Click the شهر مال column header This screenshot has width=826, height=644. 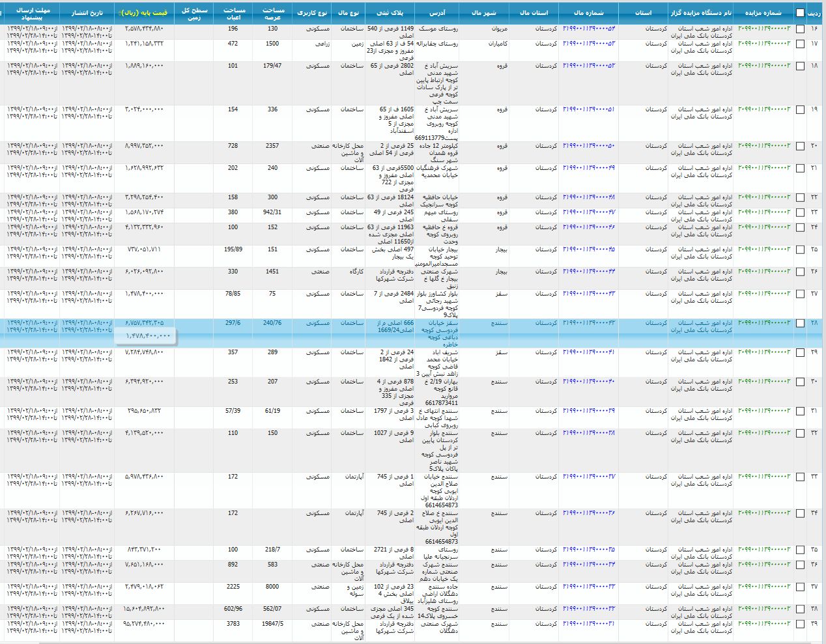click(x=483, y=12)
